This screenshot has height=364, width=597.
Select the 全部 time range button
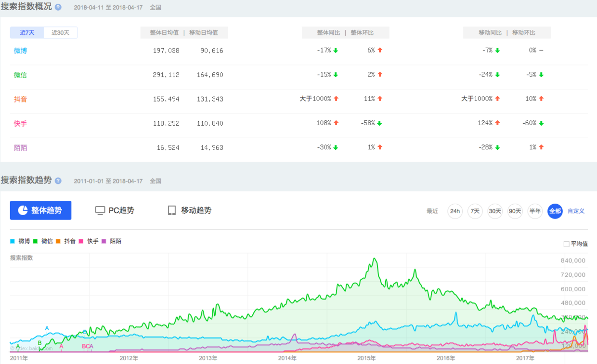555,211
